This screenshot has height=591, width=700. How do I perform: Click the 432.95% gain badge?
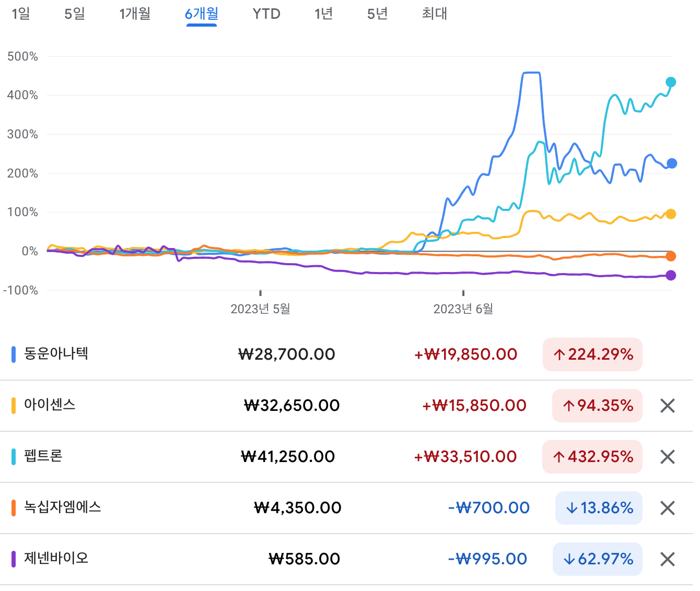tap(592, 457)
